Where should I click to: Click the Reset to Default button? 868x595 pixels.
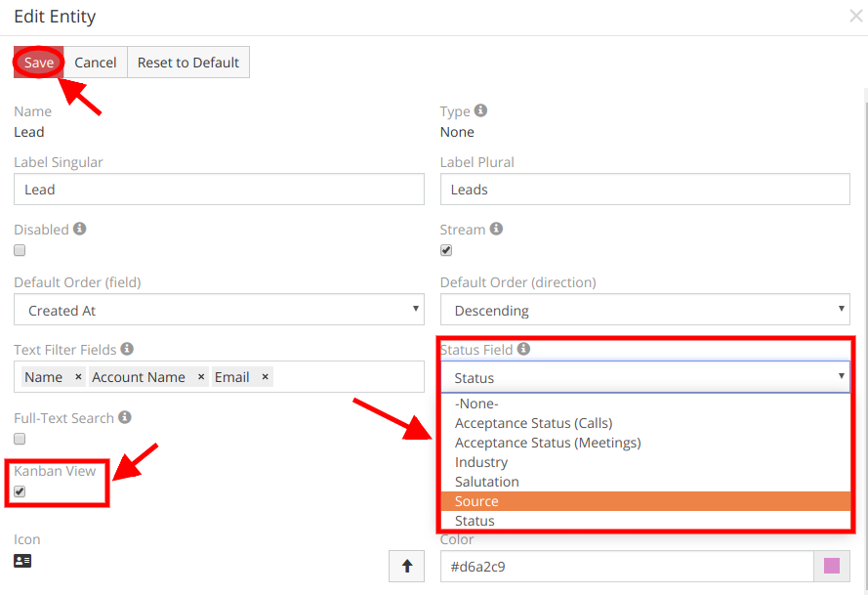click(187, 62)
